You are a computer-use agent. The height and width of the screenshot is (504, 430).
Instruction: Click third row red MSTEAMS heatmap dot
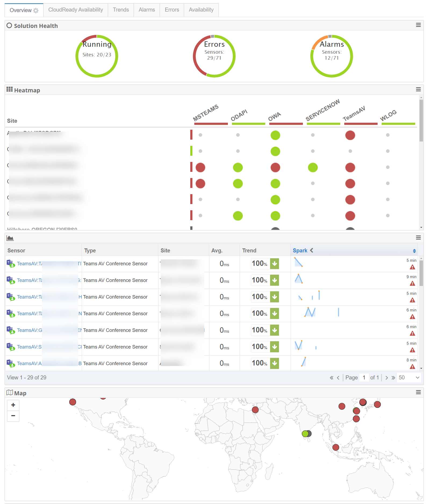200,168
